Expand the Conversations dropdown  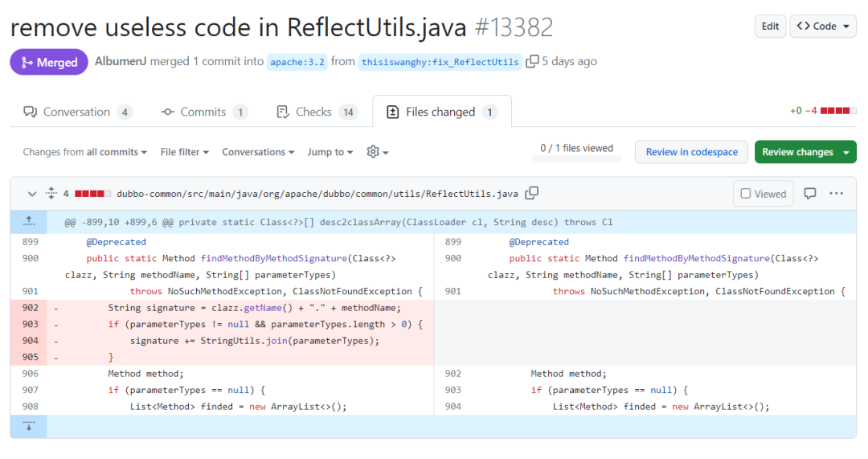pyautogui.click(x=258, y=152)
